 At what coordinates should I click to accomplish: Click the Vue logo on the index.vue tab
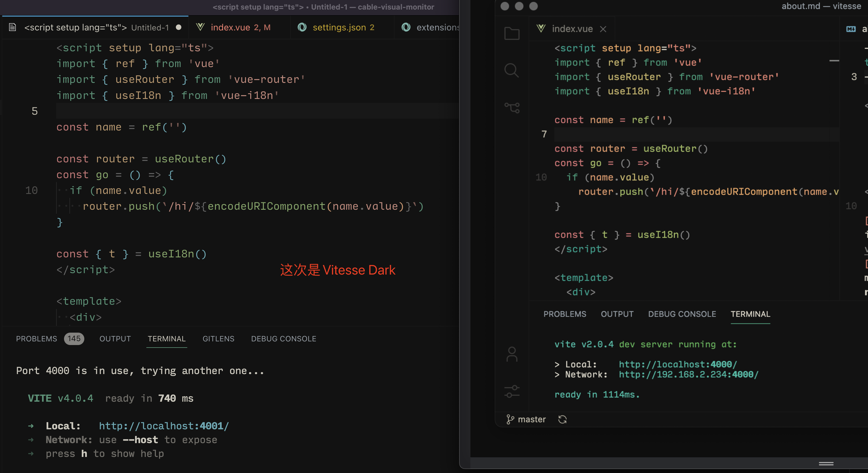(541, 29)
